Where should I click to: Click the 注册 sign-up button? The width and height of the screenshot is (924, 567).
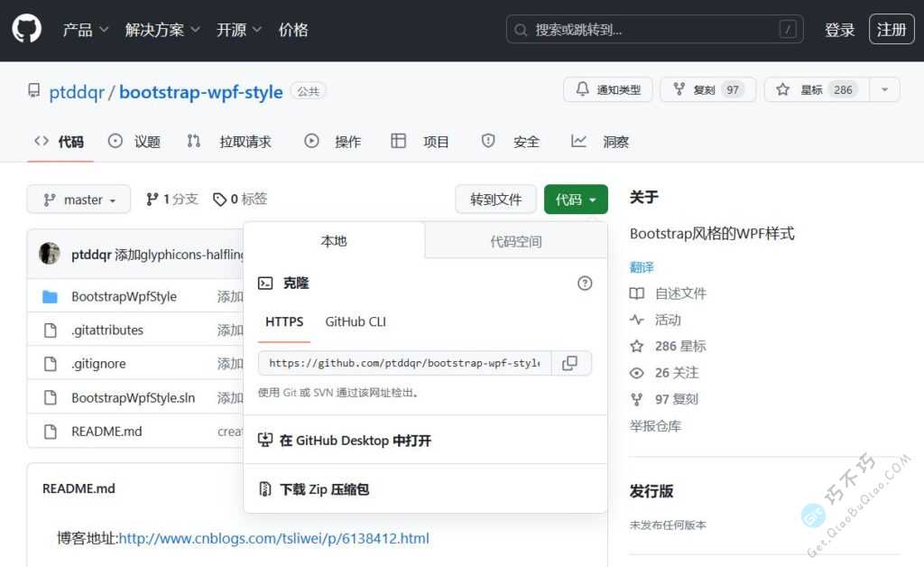point(891,30)
